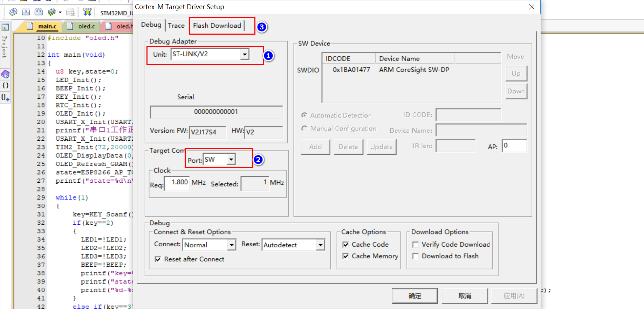Select the 0x1BA01477 IDCODE entry

click(351, 70)
